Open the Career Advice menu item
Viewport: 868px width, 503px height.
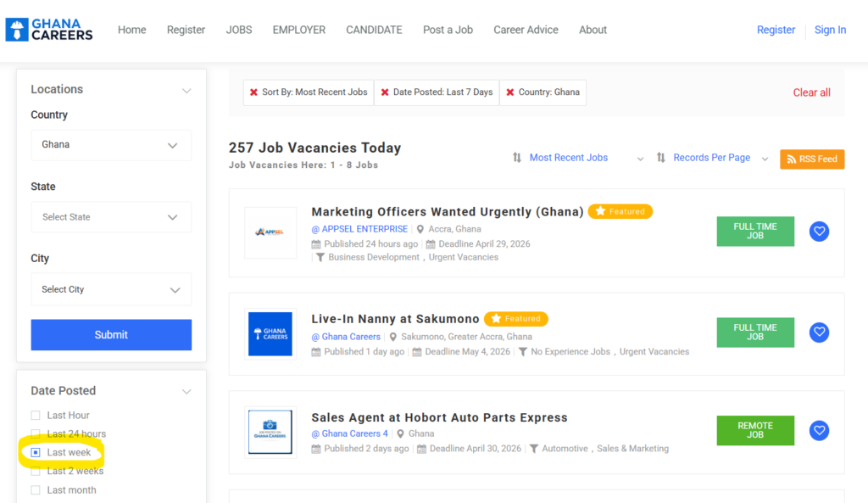click(526, 30)
